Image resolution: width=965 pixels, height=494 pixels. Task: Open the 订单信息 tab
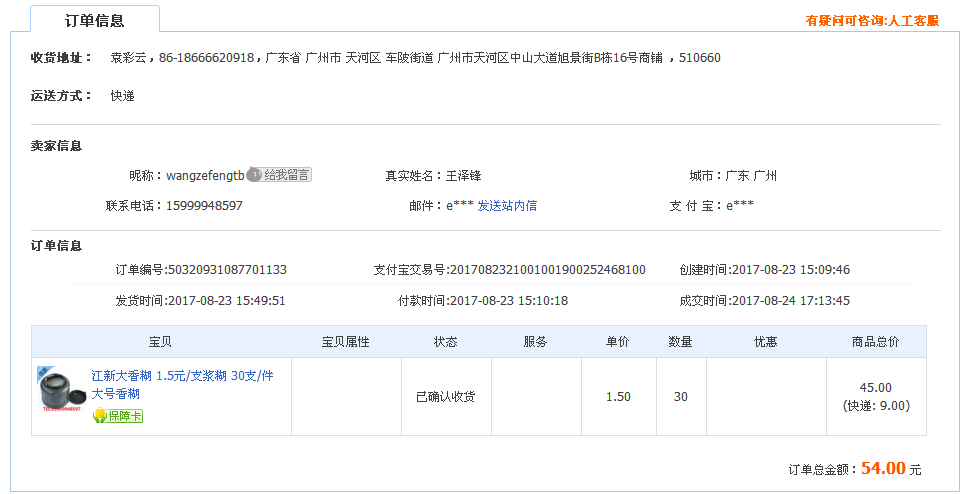pos(95,20)
